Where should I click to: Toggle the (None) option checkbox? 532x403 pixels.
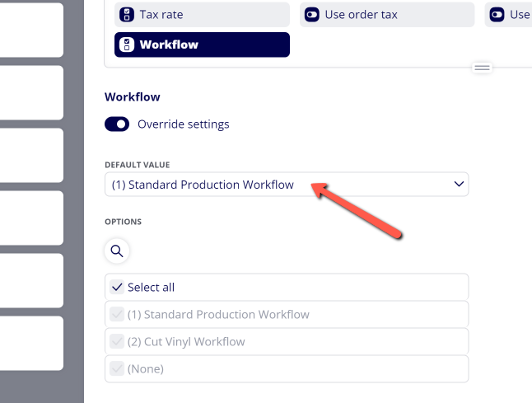[117, 368]
